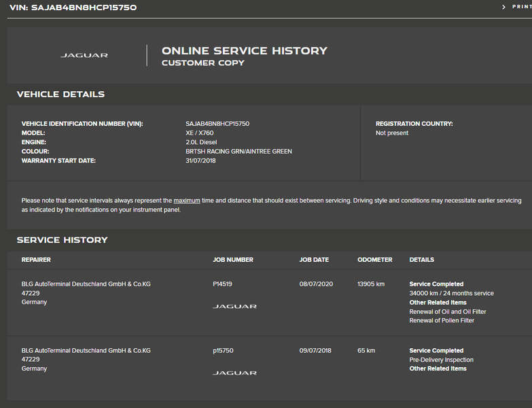Viewport: 532px width, 408px height.
Task: Select the model value 'XE / X760'
Action: point(200,133)
